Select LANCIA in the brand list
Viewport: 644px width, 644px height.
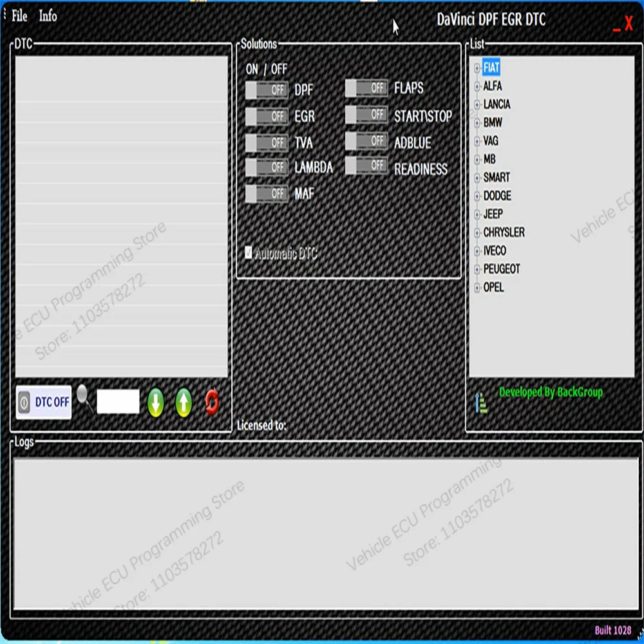tap(497, 104)
